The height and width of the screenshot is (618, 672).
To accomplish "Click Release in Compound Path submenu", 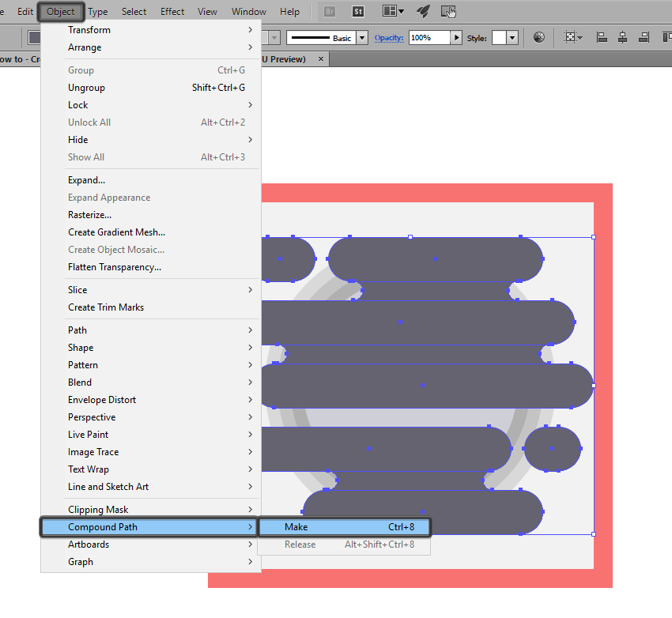I will pyautogui.click(x=344, y=545).
